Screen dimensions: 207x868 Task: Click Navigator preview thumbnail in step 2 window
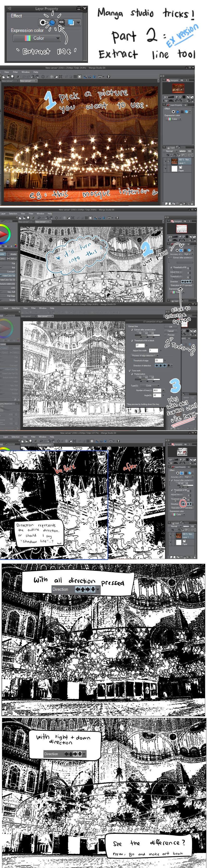pos(182,229)
